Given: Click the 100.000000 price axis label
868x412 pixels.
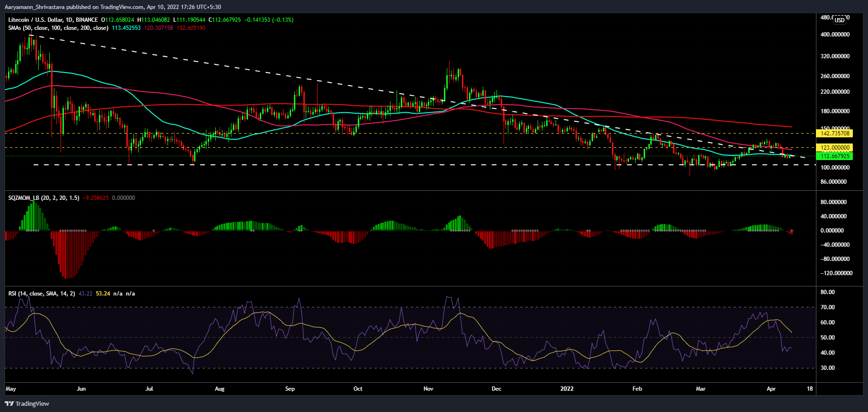Looking at the screenshot, I should (835, 168).
